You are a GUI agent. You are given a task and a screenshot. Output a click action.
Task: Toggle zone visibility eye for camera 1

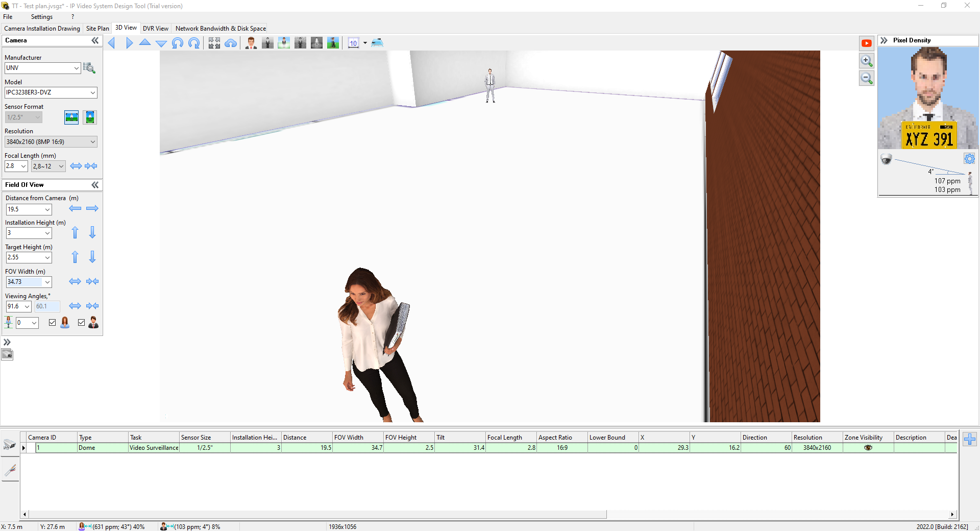[868, 448]
